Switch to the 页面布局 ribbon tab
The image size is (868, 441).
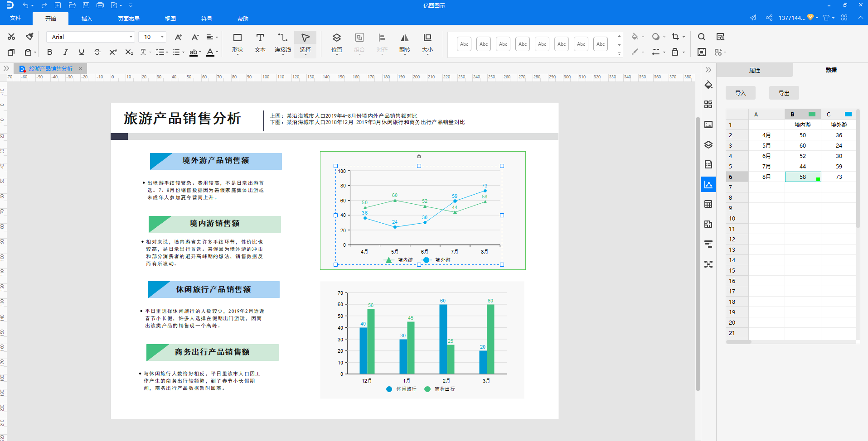(x=129, y=19)
